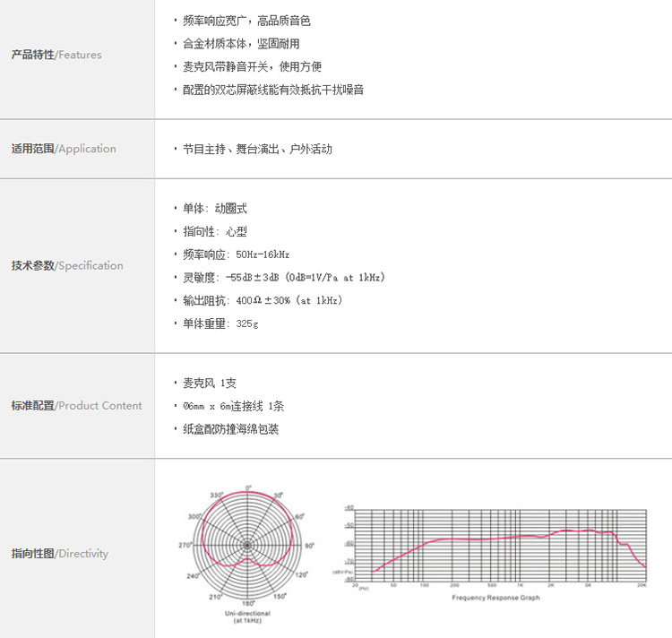Click the 纸盒配防撞海绵包装 line
The image size is (672, 638).
click(x=230, y=429)
